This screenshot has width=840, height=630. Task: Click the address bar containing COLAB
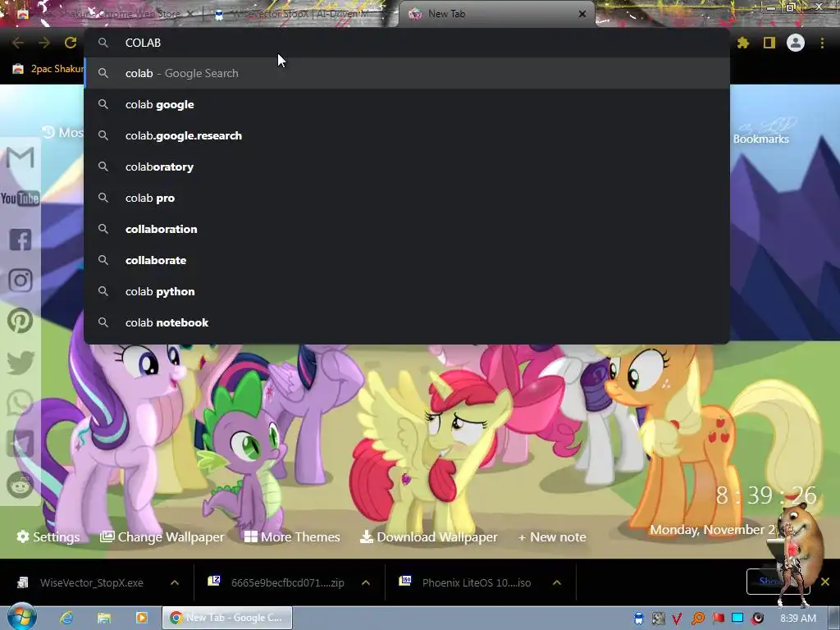tap(407, 43)
